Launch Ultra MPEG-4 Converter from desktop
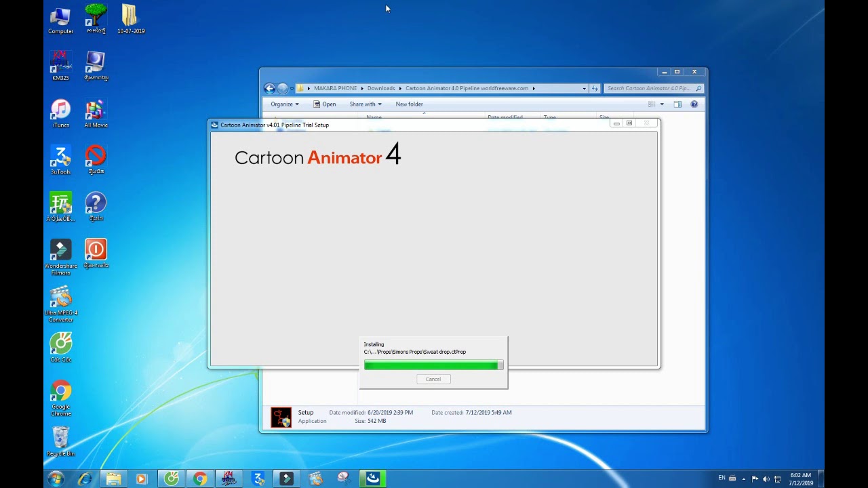The width and height of the screenshot is (868, 488). coord(60,304)
